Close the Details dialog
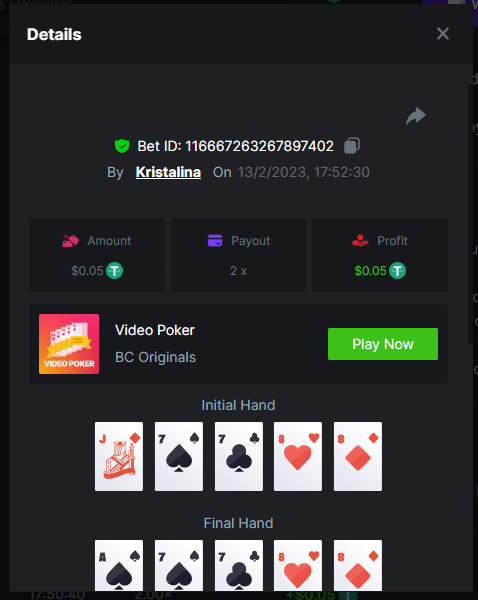The width and height of the screenshot is (478, 600). click(443, 34)
